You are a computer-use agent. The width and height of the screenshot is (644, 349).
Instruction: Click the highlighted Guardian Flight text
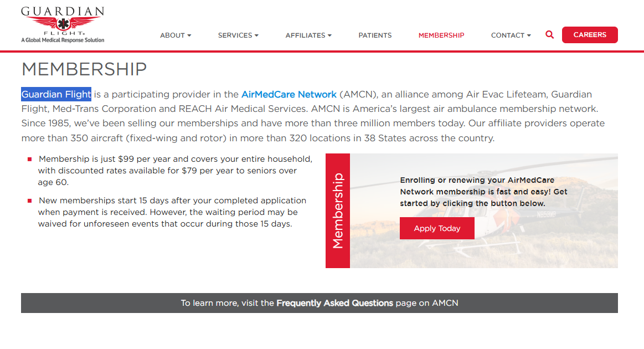click(56, 94)
